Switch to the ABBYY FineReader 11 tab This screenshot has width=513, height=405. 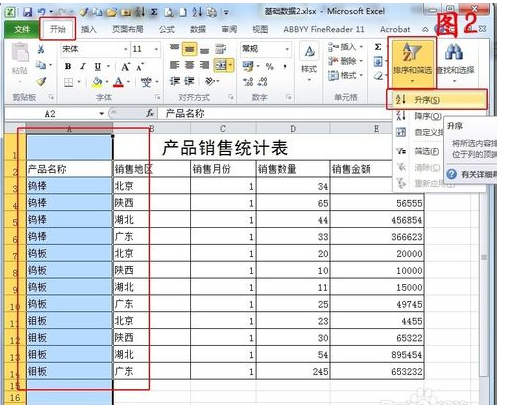[x=323, y=29]
